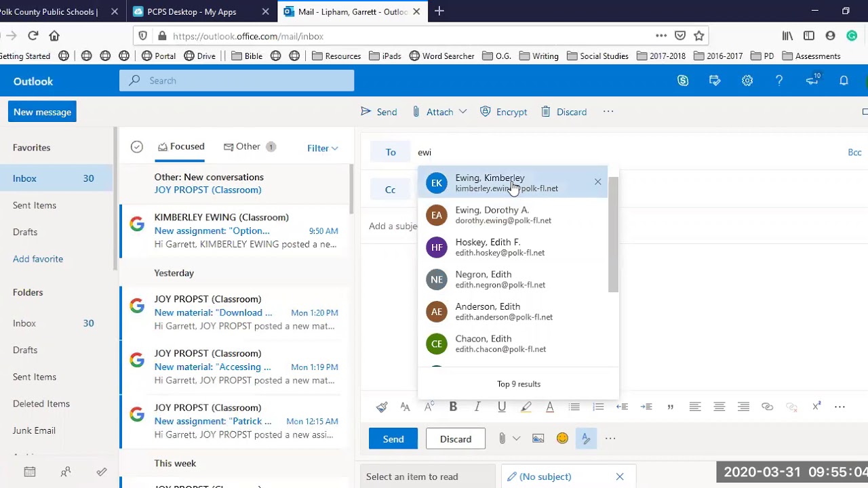The height and width of the screenshot is (488, 868).
Task: Increase paragraph indent
Action: (x=646, y=407)
